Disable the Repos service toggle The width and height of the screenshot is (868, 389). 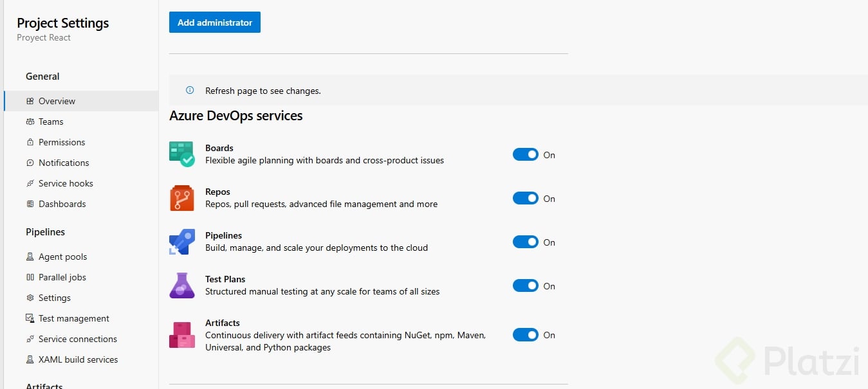click(x=525, y=199)
